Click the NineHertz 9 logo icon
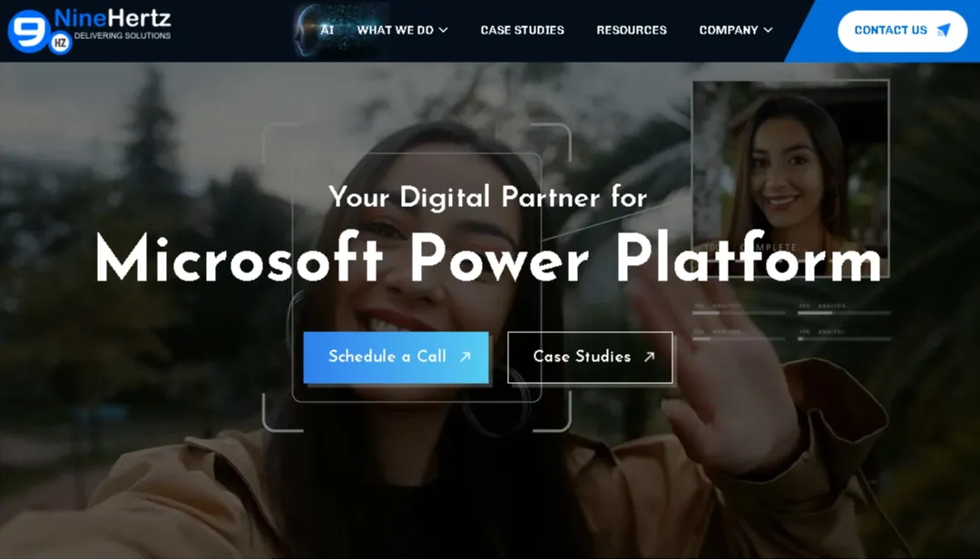This screenshot has height=560, width=980. (28, 31)
